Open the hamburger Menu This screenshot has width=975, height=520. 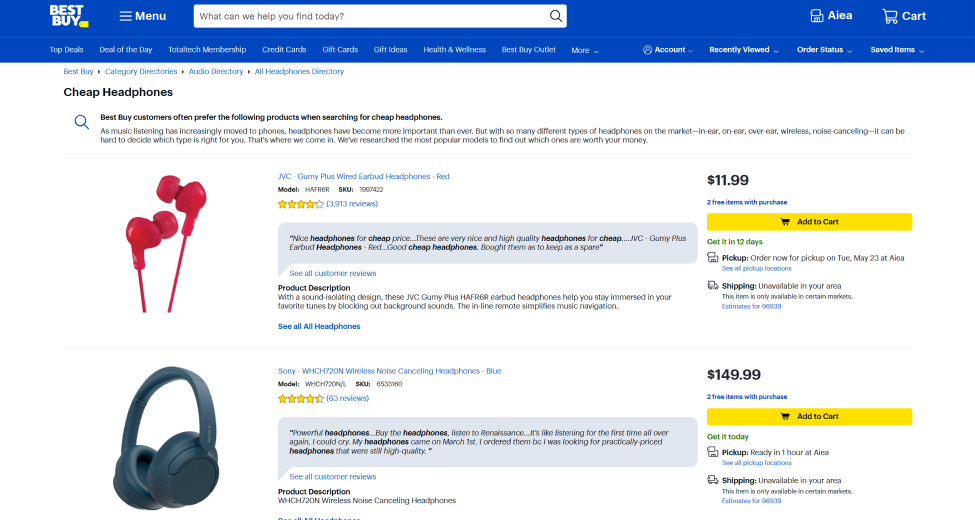[x=142, y=16]
